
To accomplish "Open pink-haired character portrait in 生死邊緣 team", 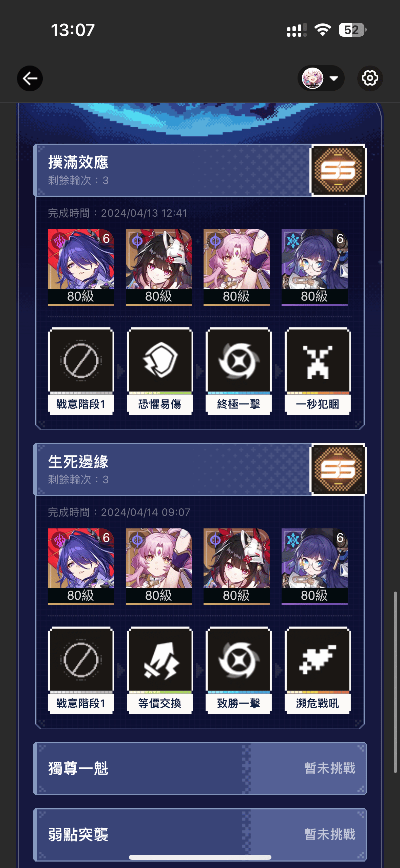I will click(159, 566).
